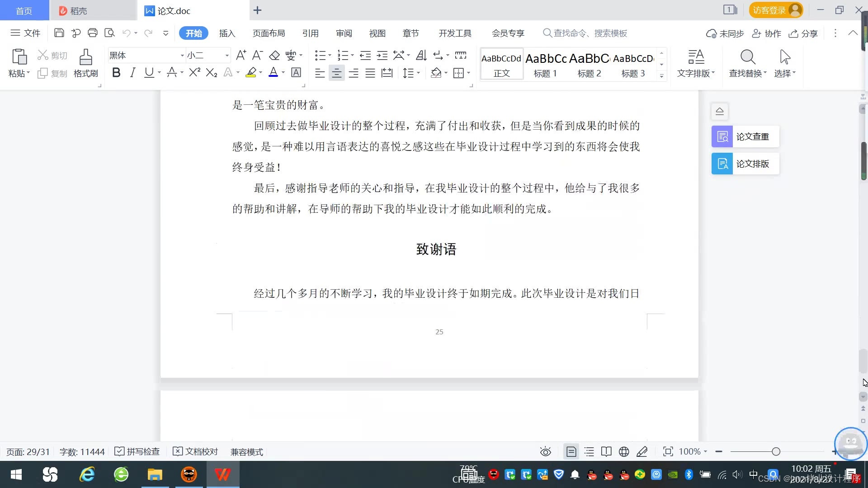The height and width of the screenshot is (488, 868).
Task: Expand the font name dropdown (黑体)
Action: click(x=182, y=56)
